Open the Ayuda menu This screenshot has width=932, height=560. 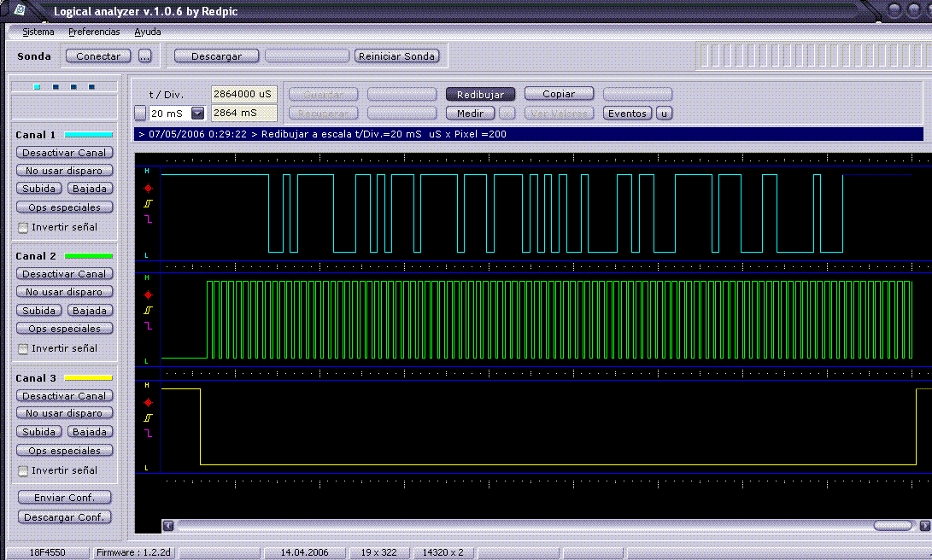[x=148, y=32]
